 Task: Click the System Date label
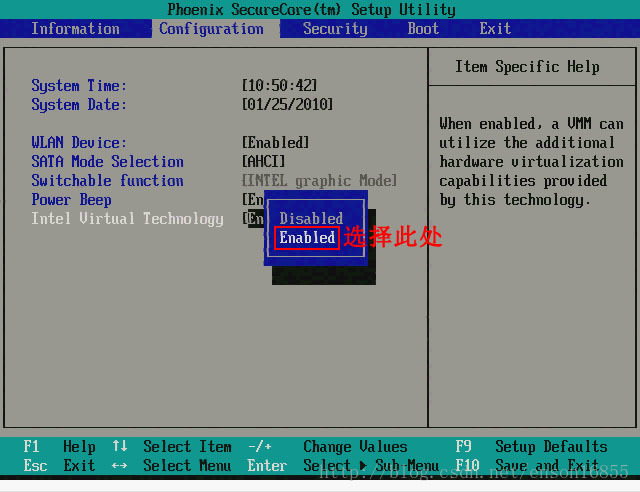tap(79, 105)
